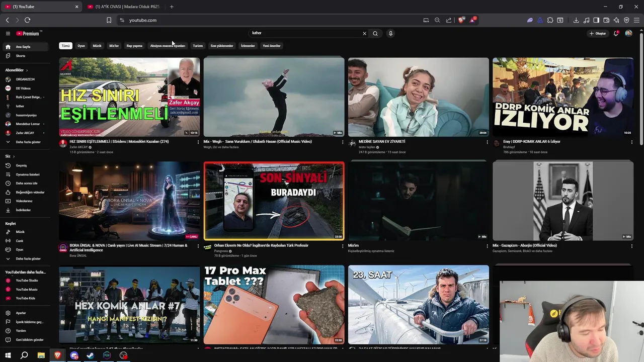Open Brave Rewards triangle icon

point(472,20)
